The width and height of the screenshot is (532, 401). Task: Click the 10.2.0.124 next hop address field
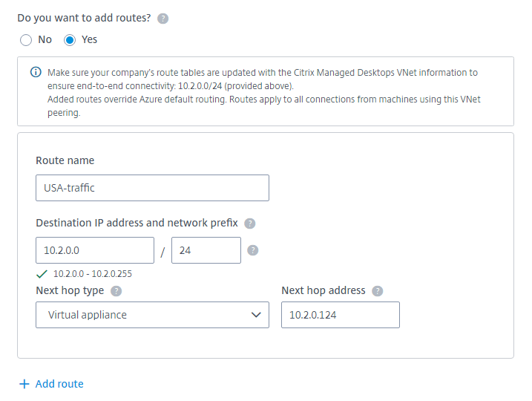pos(340,315)
